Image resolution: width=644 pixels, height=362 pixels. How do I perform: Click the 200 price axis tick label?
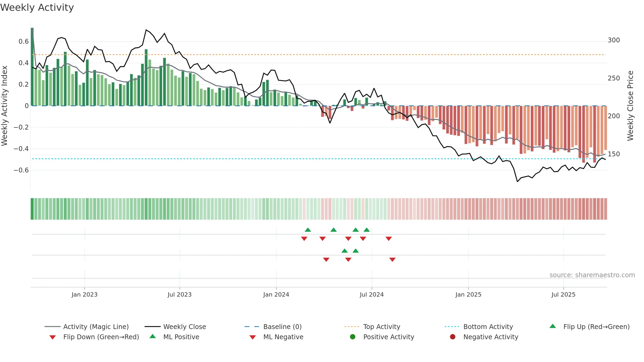pyautogui.click(x=614, y=116)
